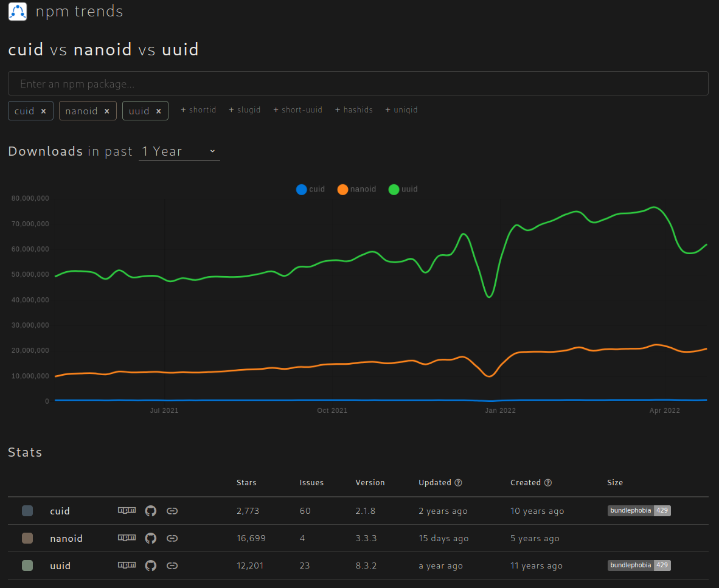Open the bundlephobia badge for uuid
This screenshot has width=719, height=588.
639,565
